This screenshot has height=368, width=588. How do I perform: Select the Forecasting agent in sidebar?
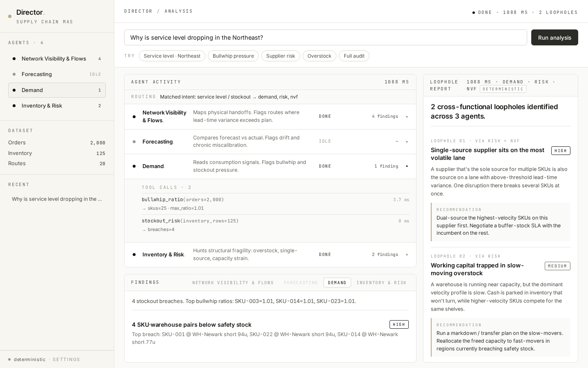(57, 74)
